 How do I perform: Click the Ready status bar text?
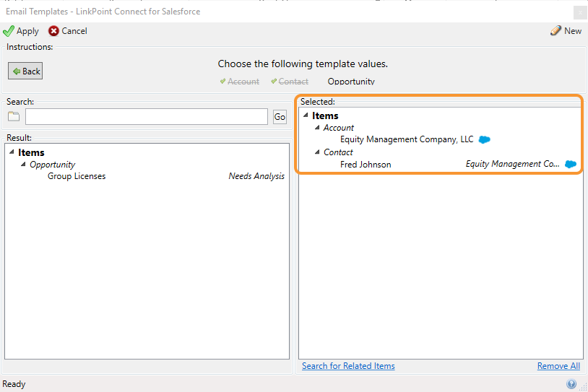pyautogui.click(x=14, y=384)
